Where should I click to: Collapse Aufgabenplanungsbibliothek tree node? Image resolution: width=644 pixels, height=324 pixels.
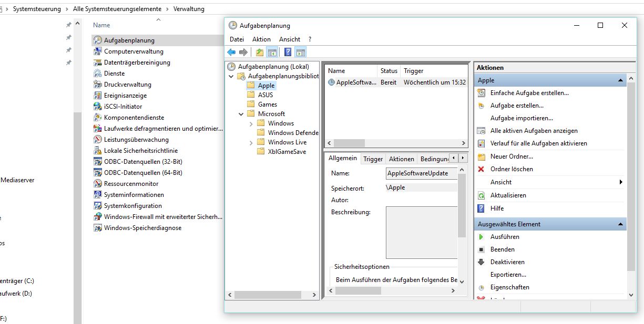(x=231, y=76)
